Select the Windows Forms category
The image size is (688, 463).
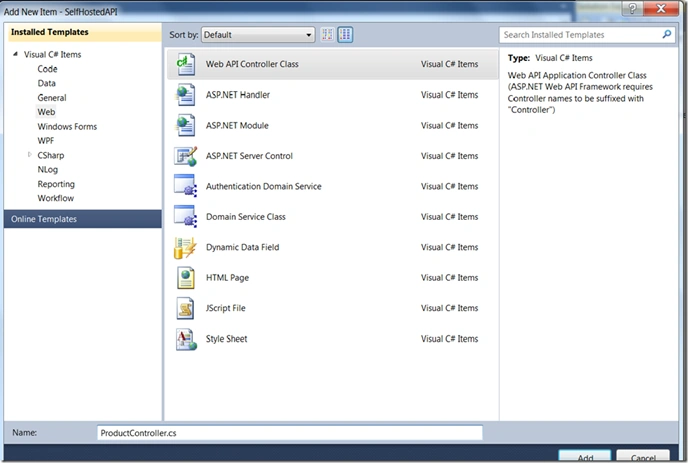click(x=67, y=127)
